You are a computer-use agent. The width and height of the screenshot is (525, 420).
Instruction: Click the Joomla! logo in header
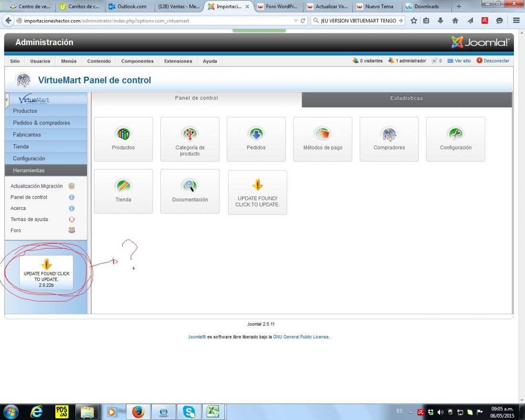480,42
